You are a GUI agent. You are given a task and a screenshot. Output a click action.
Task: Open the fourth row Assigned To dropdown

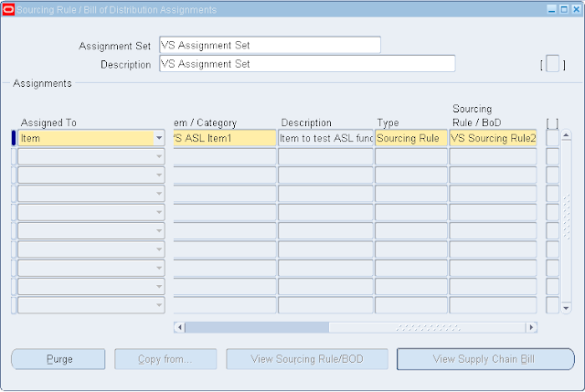click(x=159, y=194)
